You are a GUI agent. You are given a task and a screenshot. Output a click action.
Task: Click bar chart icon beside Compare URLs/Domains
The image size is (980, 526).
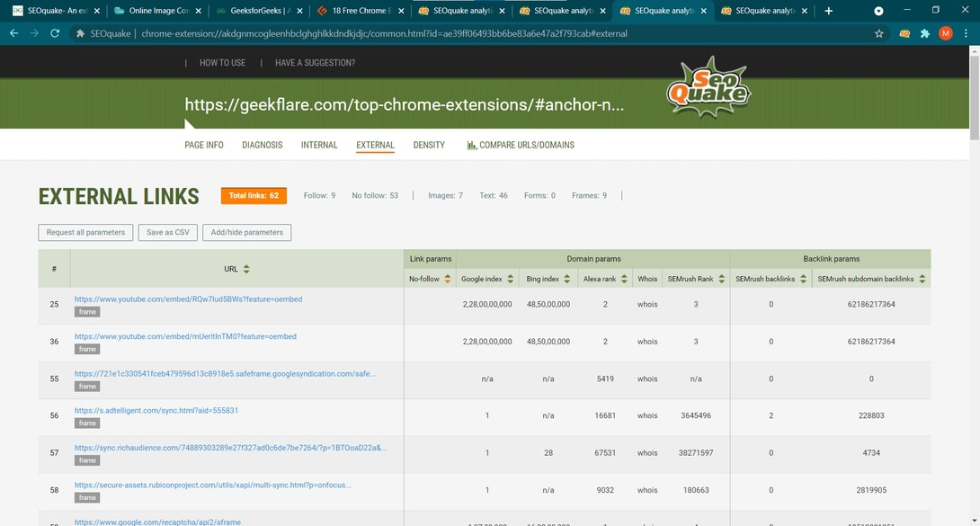point(471,145)
